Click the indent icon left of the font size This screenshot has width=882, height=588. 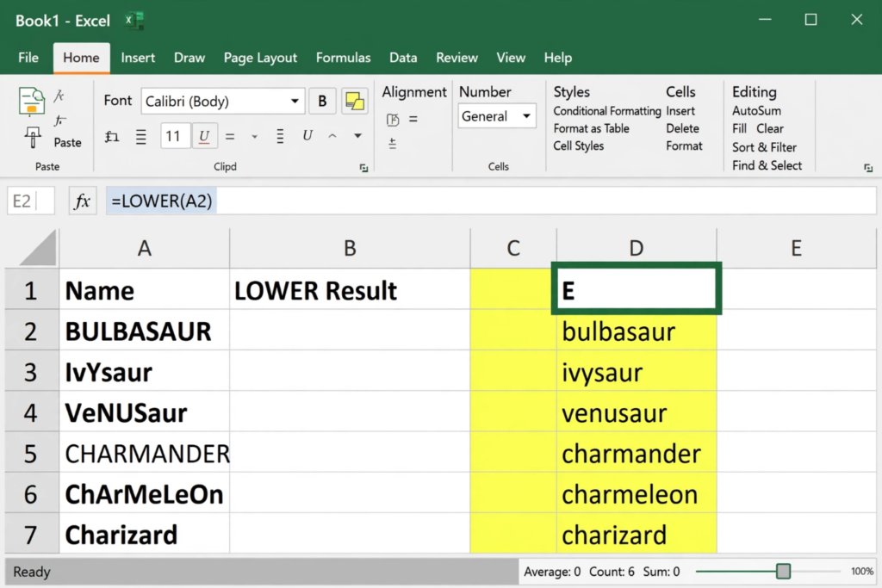point(112,136)
